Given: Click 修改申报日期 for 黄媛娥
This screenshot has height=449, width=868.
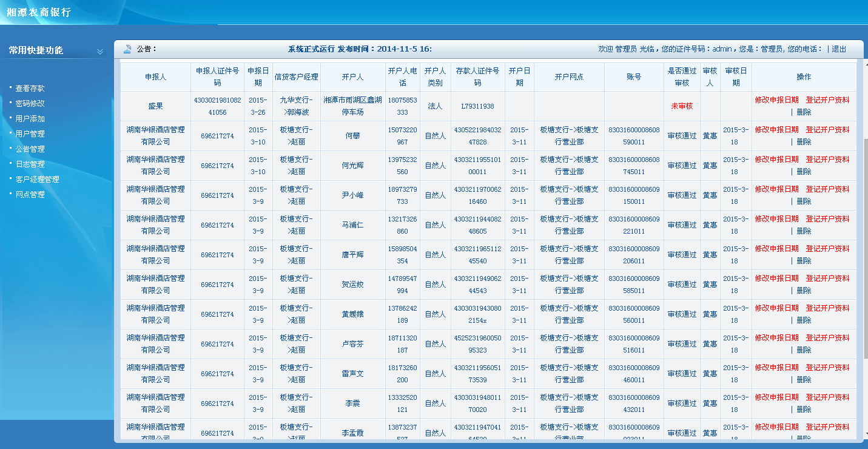Looking at the screenshot, I should click(777, 308).
